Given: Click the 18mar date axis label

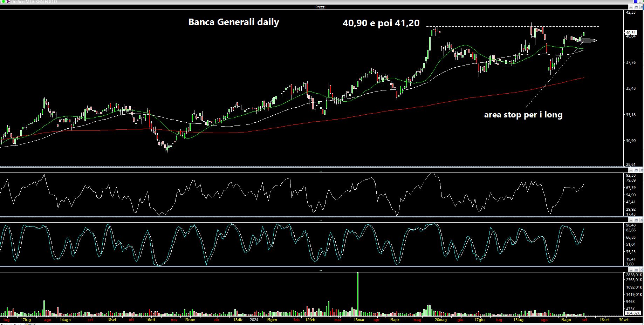Looking at the screenshot, I should (359, 320).
